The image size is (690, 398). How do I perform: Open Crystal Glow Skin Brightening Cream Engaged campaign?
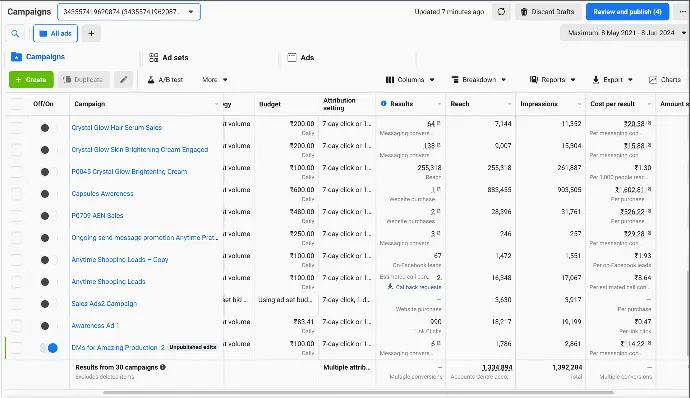point(139,150)
